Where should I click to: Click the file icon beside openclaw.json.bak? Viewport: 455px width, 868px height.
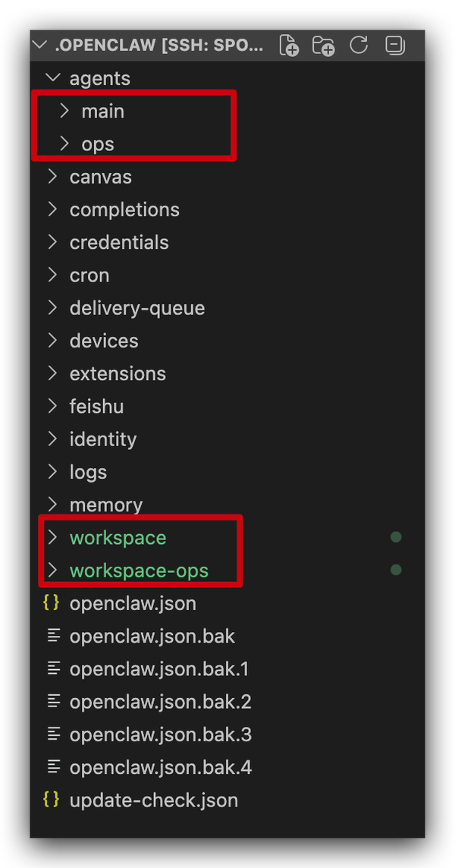[x=53, y=636]
